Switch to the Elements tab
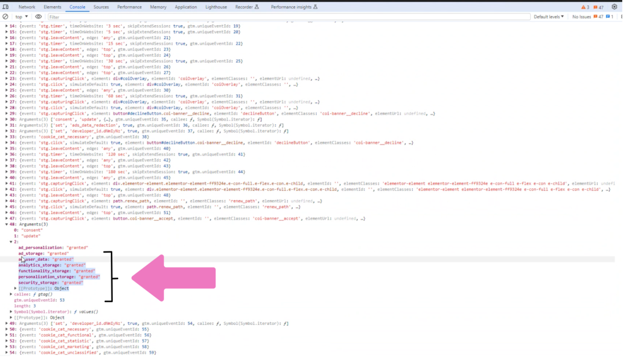 click(x=52, y=7)
